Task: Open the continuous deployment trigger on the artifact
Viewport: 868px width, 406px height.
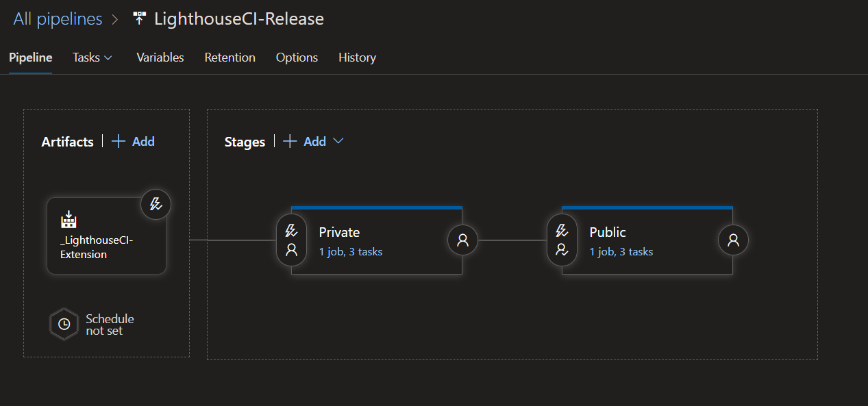Action: pyautogui.click(x=156, y=204)
